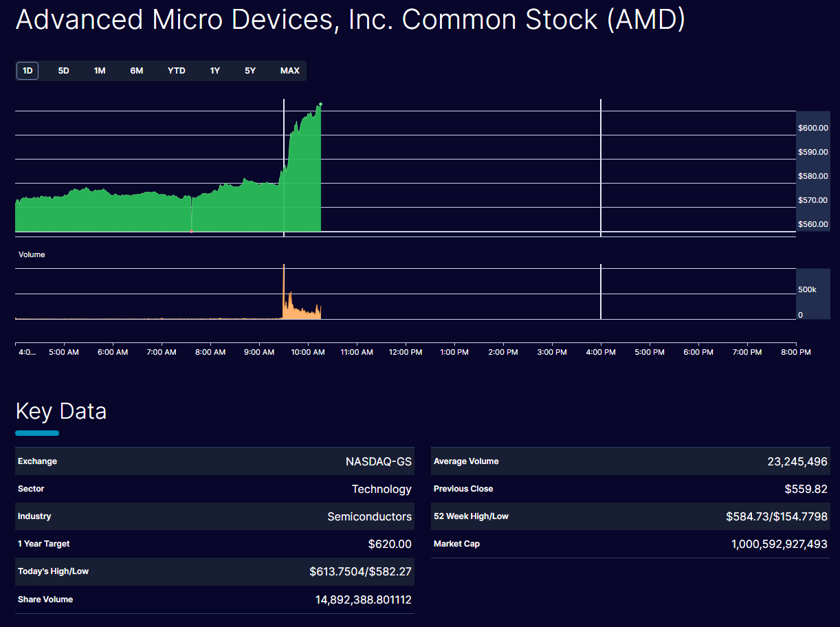This screenshot has width=840, height=627.
Task: Click the Key Data heading
Action: point(61,411)
